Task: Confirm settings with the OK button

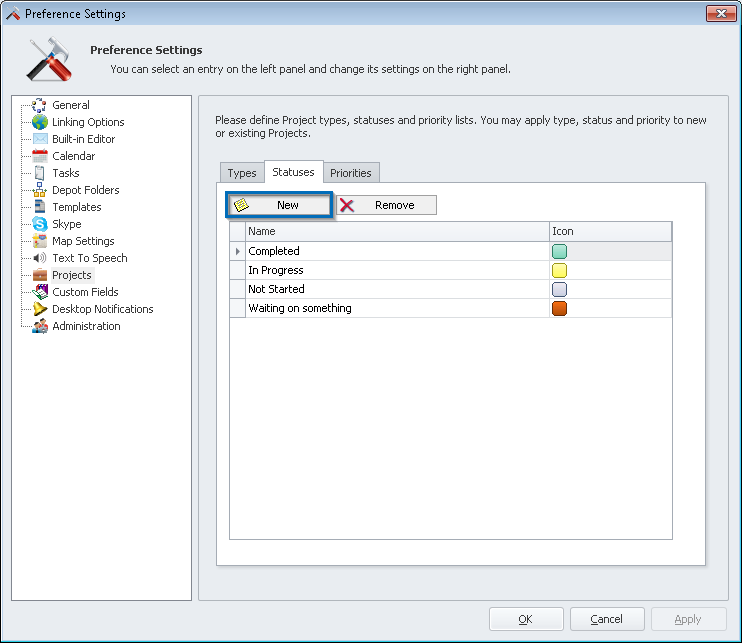Action: pyautogui.click(x=525, y=619)
